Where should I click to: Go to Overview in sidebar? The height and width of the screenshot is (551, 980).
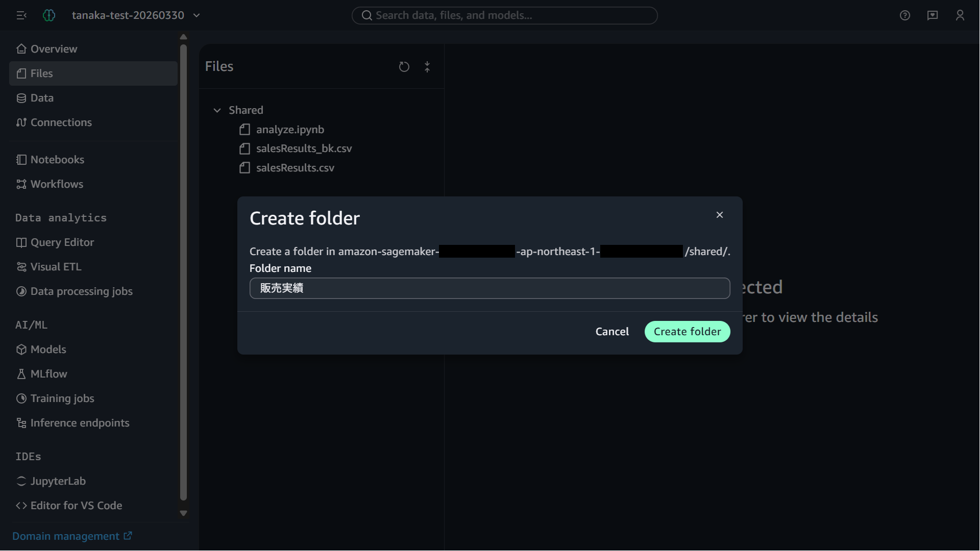coord(93,49)
